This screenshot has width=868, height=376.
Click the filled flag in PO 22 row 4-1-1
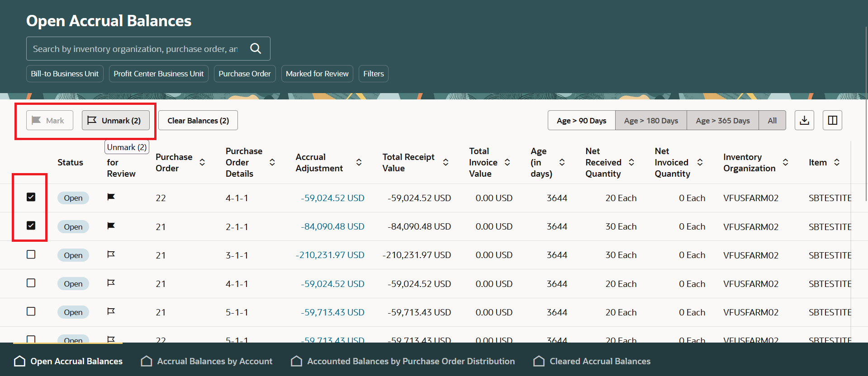pyautogui.click(x=111, y=197)
